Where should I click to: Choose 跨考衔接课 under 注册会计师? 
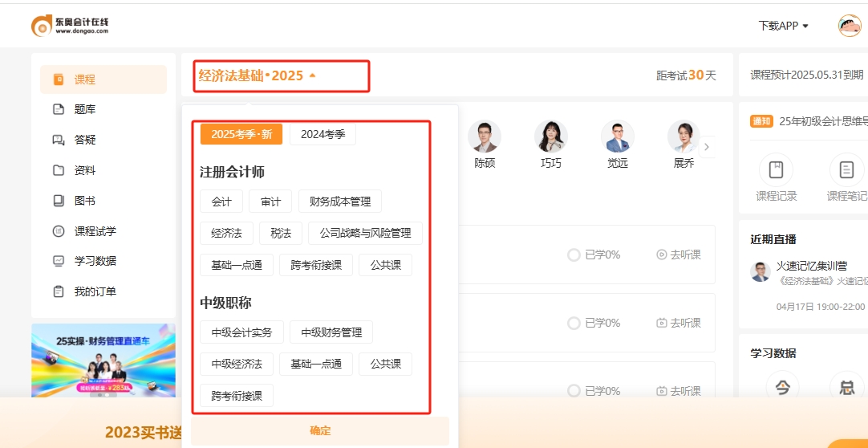click(316, 265)
